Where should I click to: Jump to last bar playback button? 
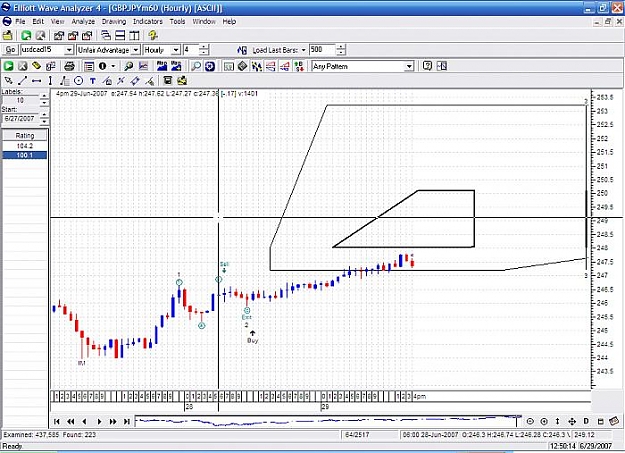(127, 421)
